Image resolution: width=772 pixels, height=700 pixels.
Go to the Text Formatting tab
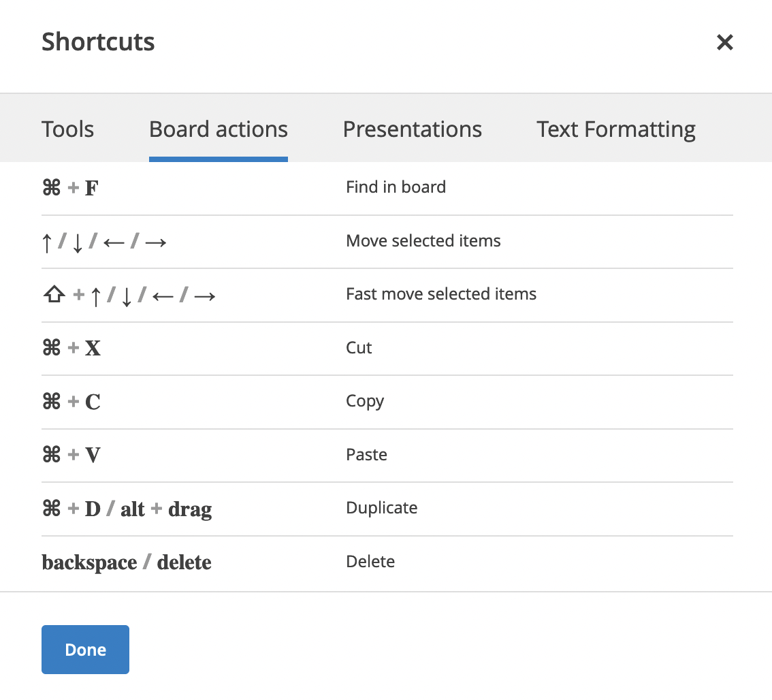click(x=616, y=130)
